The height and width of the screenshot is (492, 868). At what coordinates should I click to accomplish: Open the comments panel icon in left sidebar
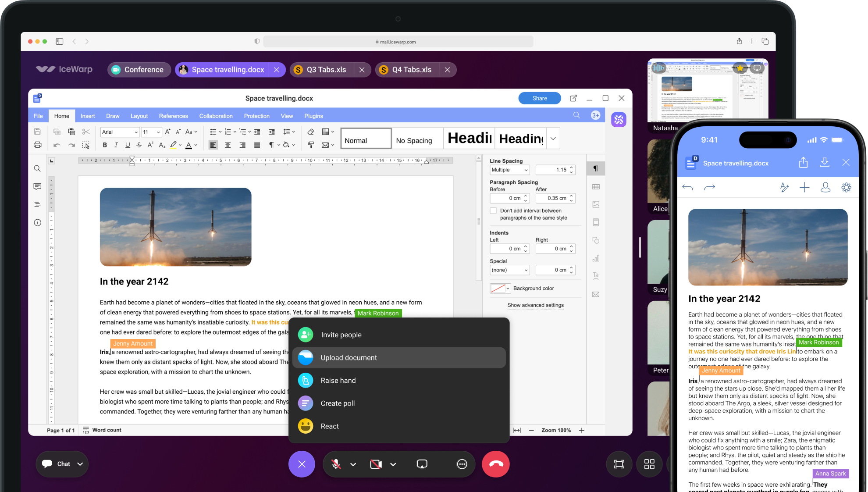[37, 186]
